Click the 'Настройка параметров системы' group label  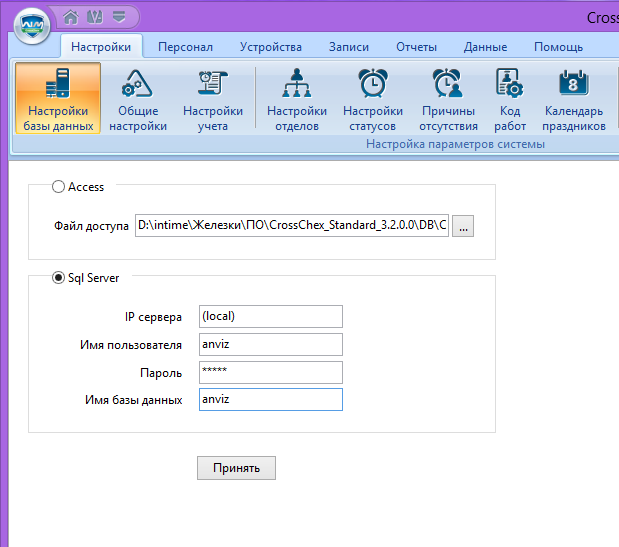pyautogui.click(x=455, y=144)
